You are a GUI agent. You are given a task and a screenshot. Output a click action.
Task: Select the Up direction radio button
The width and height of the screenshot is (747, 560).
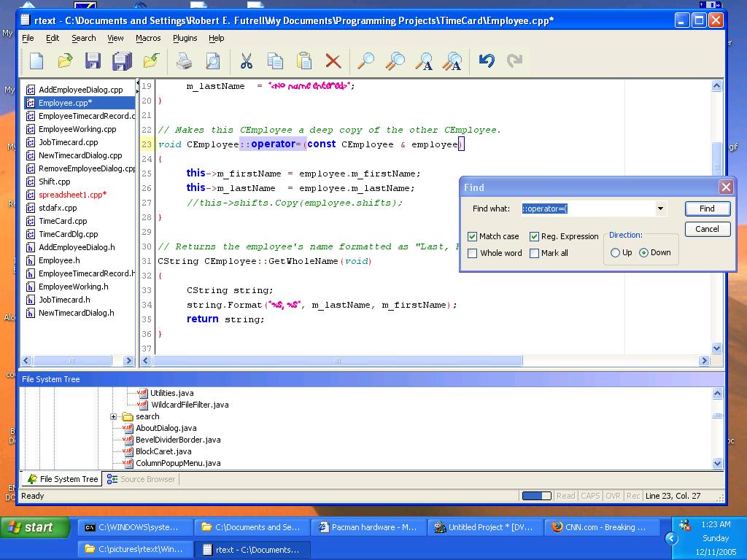pyautogui.click(x=616, y=252)
